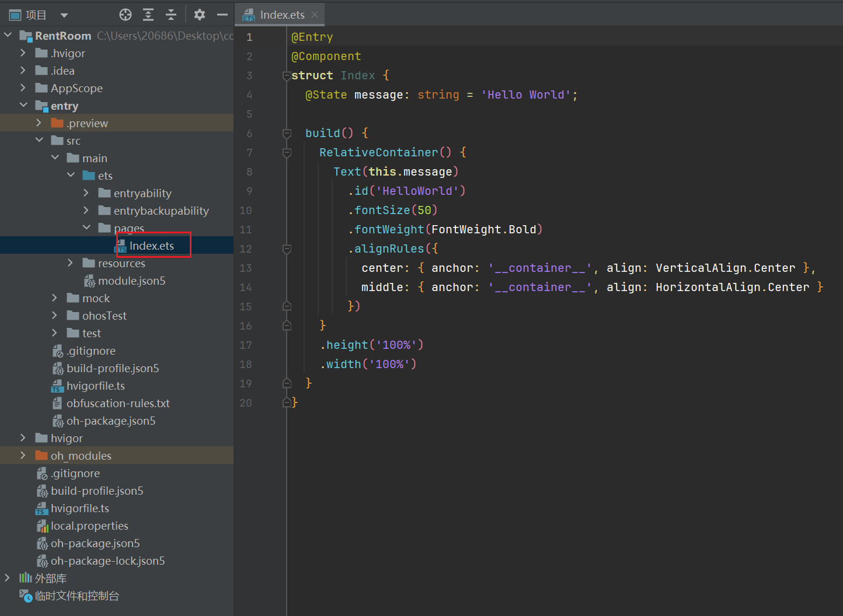Select module.json5 in the project tree

click(132, 281)
